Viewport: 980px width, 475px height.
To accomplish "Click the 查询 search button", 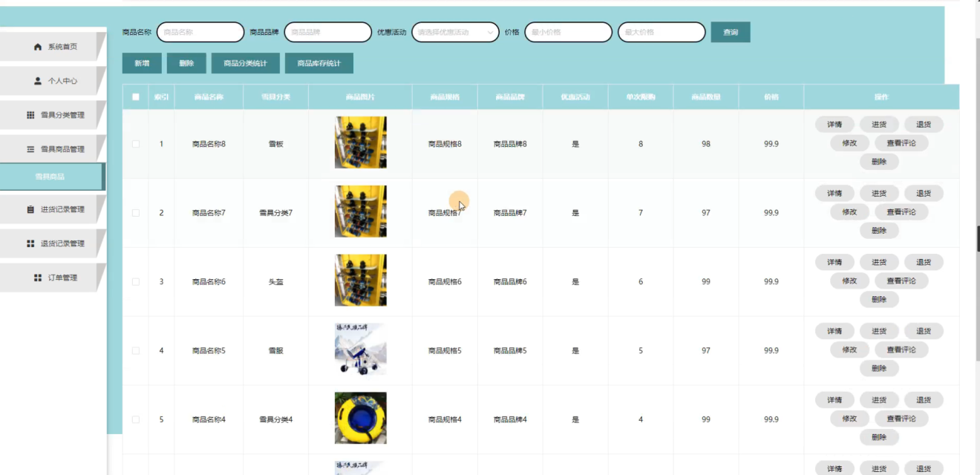I will [731, 32].
